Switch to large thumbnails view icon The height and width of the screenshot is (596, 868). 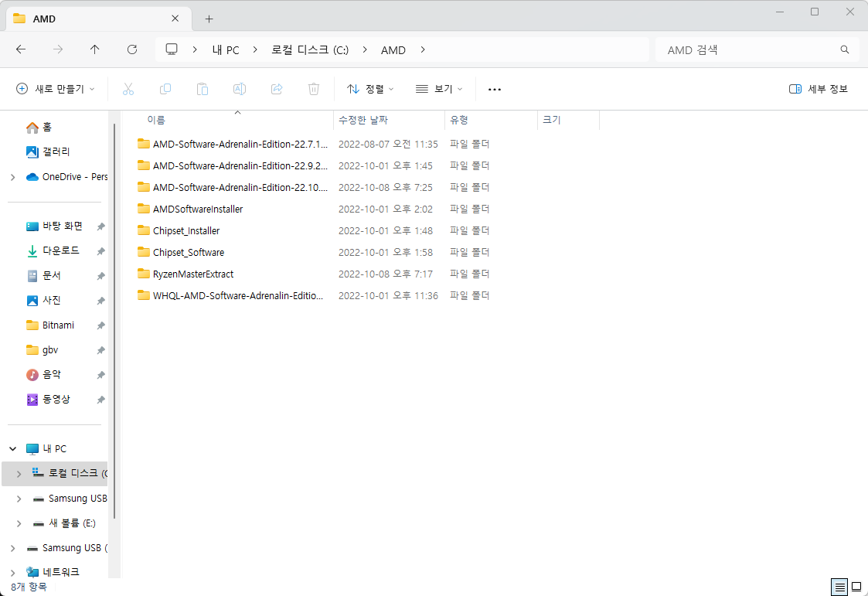[857, 587]
